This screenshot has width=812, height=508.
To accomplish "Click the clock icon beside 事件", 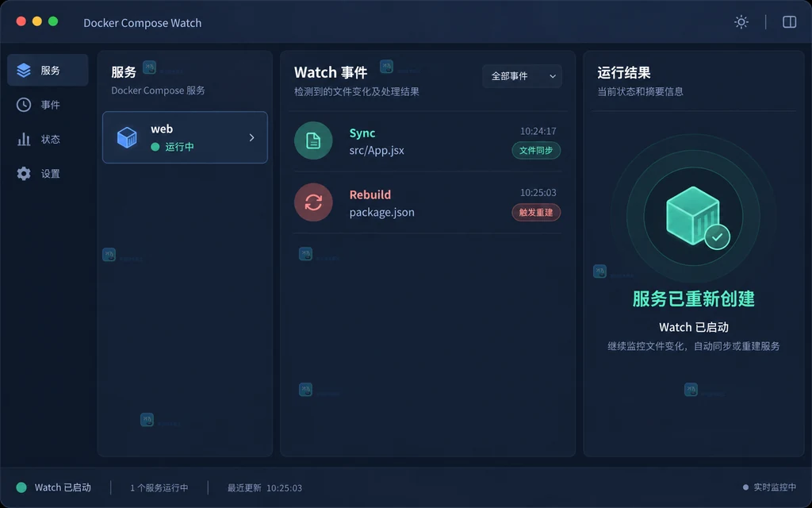I will pos(24,105).
